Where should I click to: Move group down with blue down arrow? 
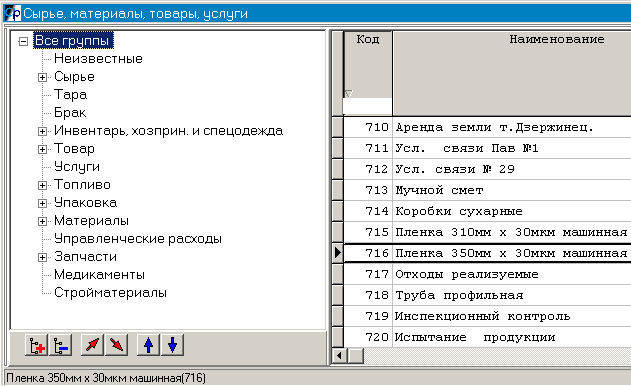[172, 345]
